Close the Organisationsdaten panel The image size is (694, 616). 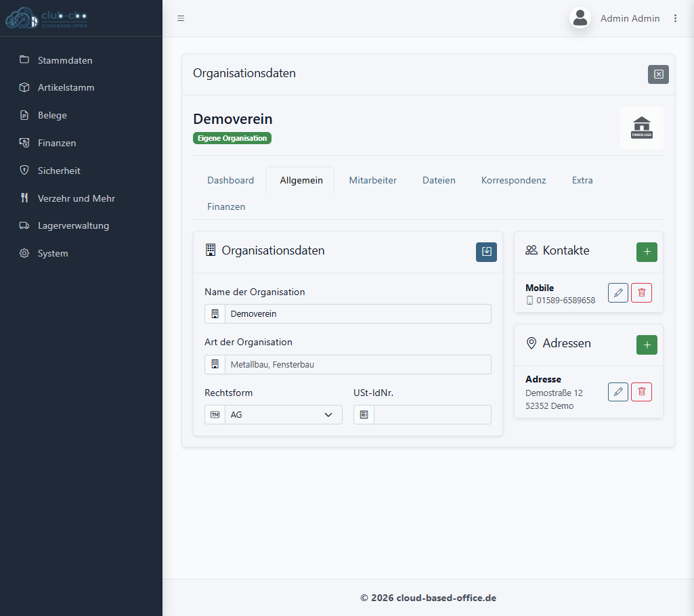click(658, 74)
